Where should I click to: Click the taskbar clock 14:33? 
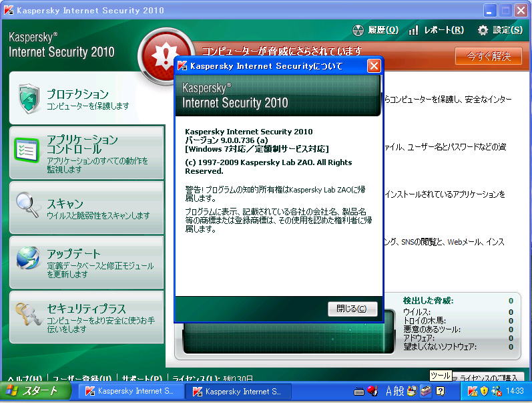515,391
